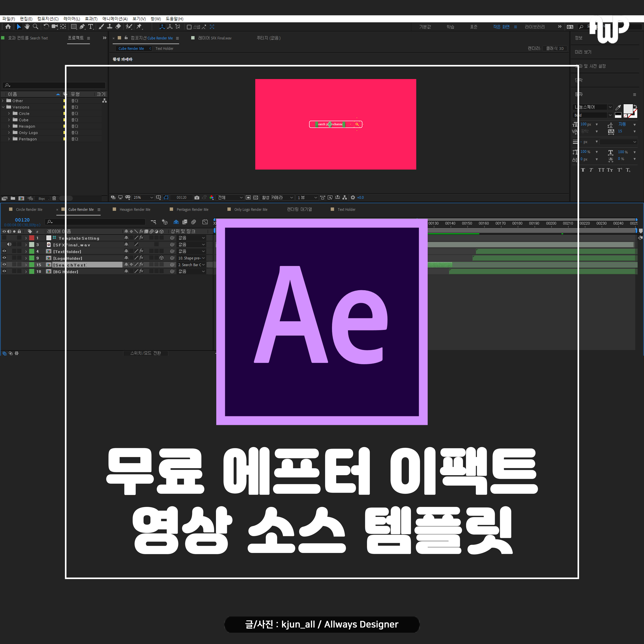This screenshot has width=644, height=644.
Task: Switch to the 기본값 workspace
Action: 425,27
